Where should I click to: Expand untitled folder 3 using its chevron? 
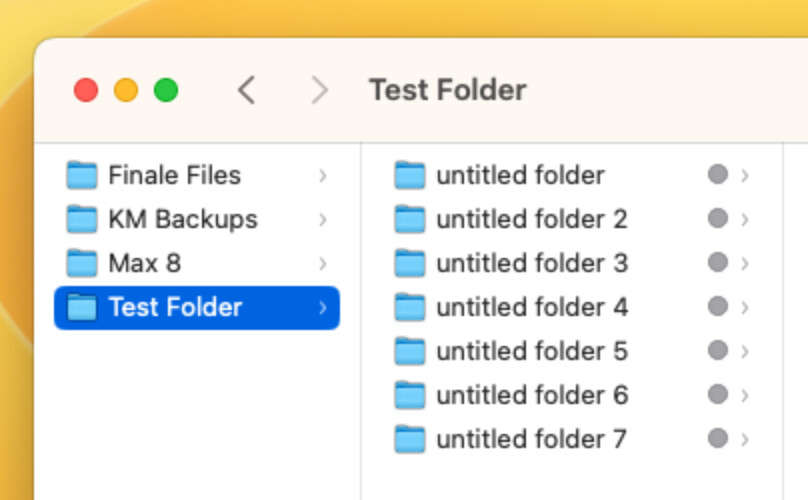(x=745, y=263)
